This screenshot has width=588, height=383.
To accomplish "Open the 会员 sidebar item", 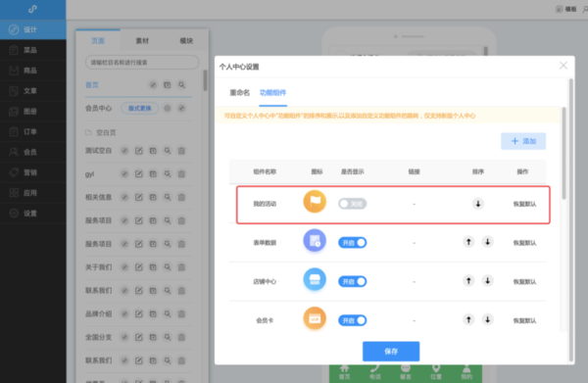I will point(33,152).
